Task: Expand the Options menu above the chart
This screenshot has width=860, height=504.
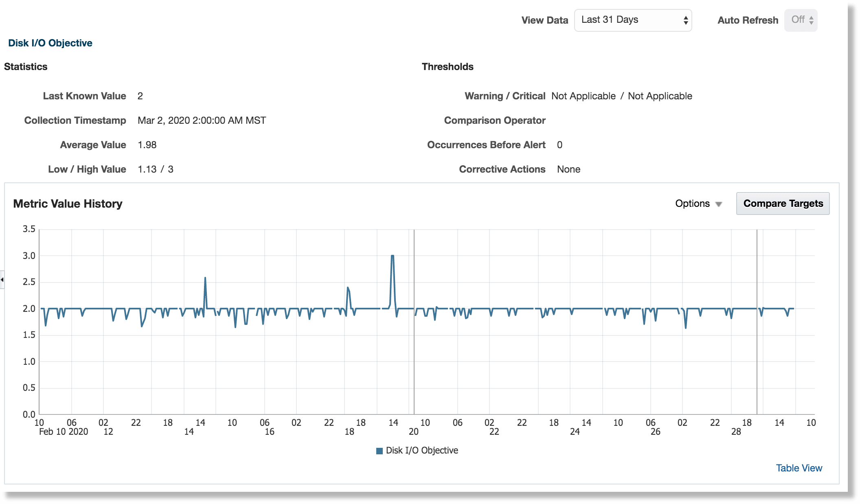Action: tap(693, 204)
